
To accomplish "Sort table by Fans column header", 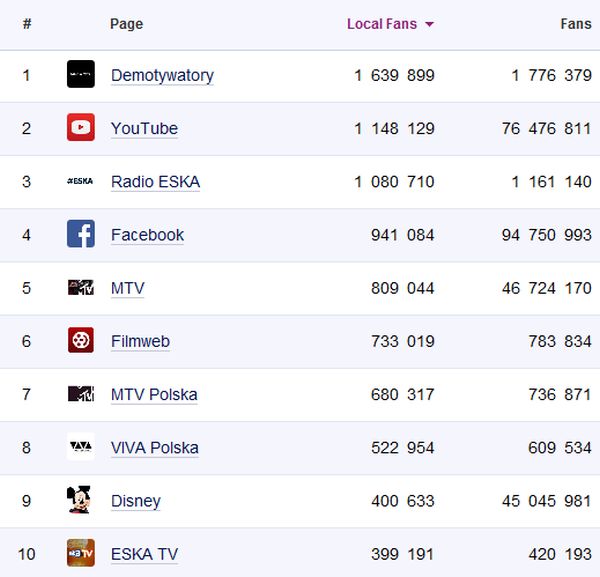I will [x=576, y=24].
